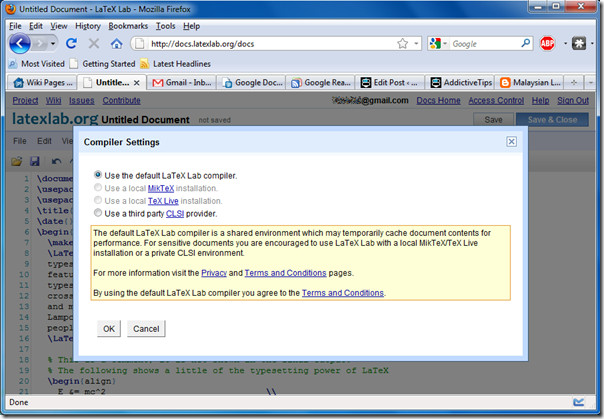Click the Sign Out link

(573, 101)
